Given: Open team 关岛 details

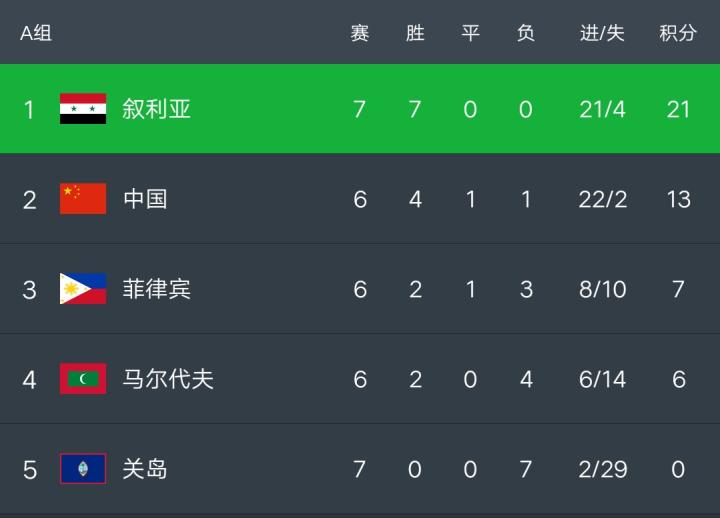Looking at the screenshot, I should [x=145, y=469].
